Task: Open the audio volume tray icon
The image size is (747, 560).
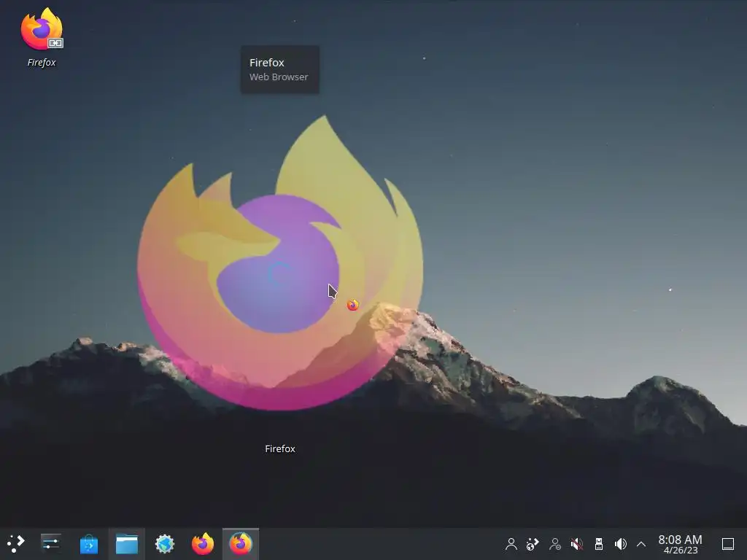Action: tap(620, 544)
